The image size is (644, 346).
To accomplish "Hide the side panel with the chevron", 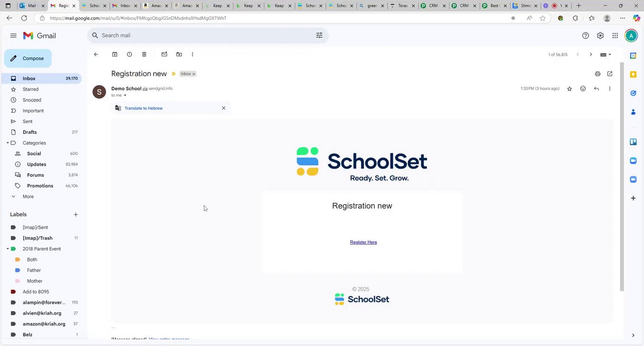I will [633, 335].
